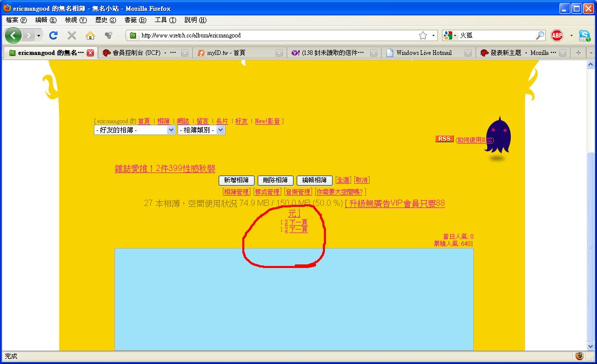The height and width of the screenshot is (364, 597).
Task: Click the Firefox icon in status bar
Action: click(580, 356)
